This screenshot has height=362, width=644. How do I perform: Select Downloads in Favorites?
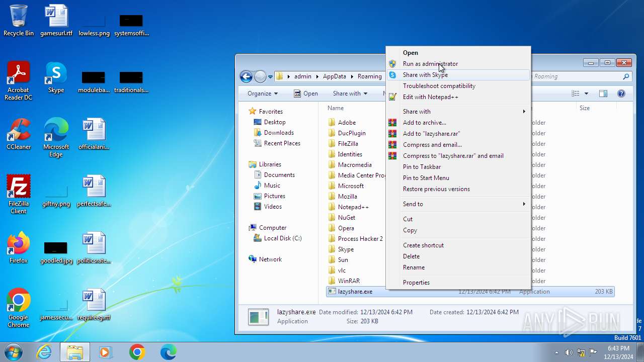(x=279, y=133)
